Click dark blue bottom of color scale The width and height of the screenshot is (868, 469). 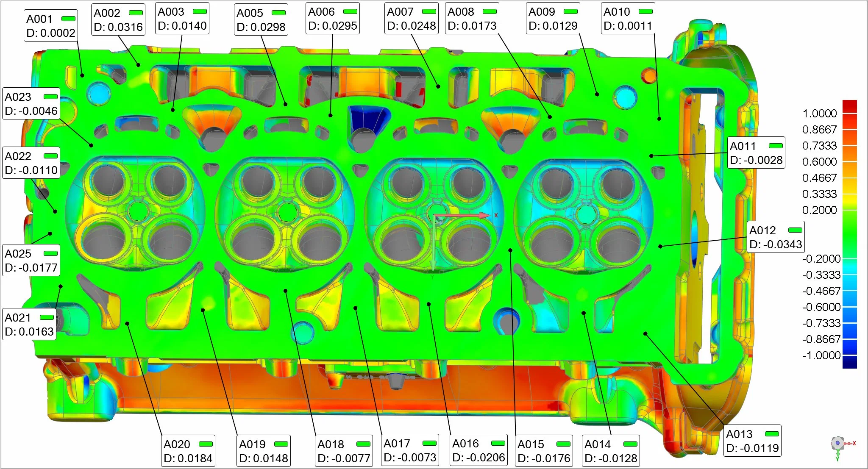click(850, 362)
